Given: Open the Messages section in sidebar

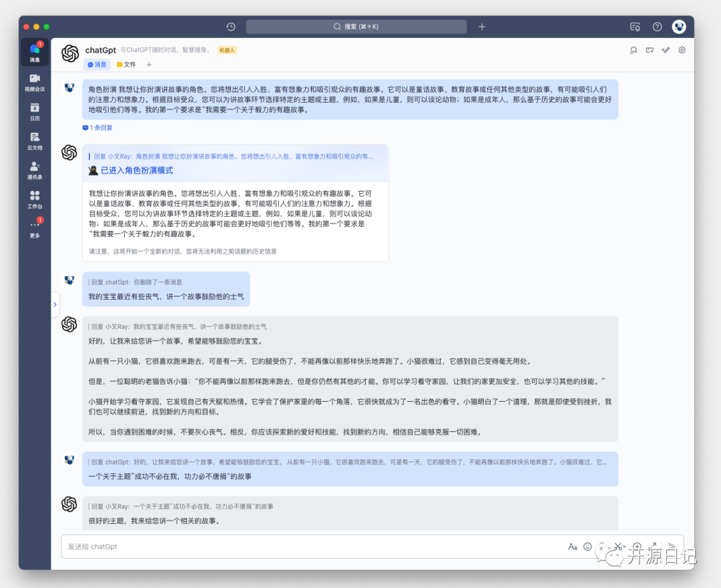Looking at the screenshot, I should tap(35, 52).
